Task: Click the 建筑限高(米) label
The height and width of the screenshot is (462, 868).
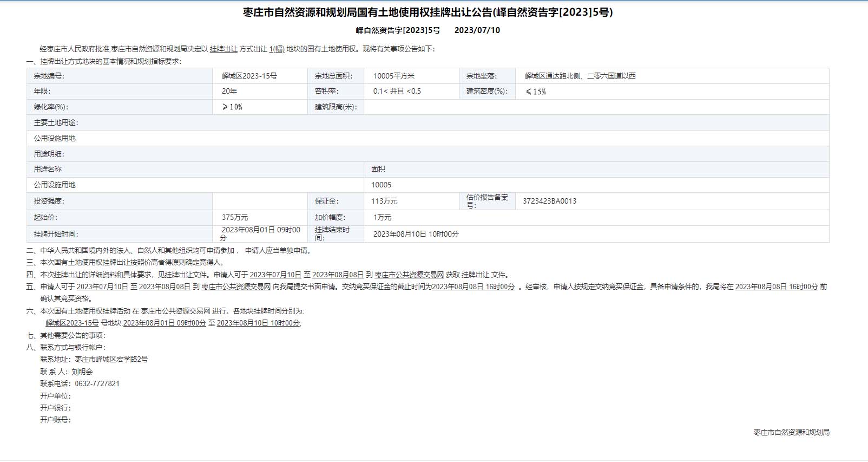Action: coord(336,107)
